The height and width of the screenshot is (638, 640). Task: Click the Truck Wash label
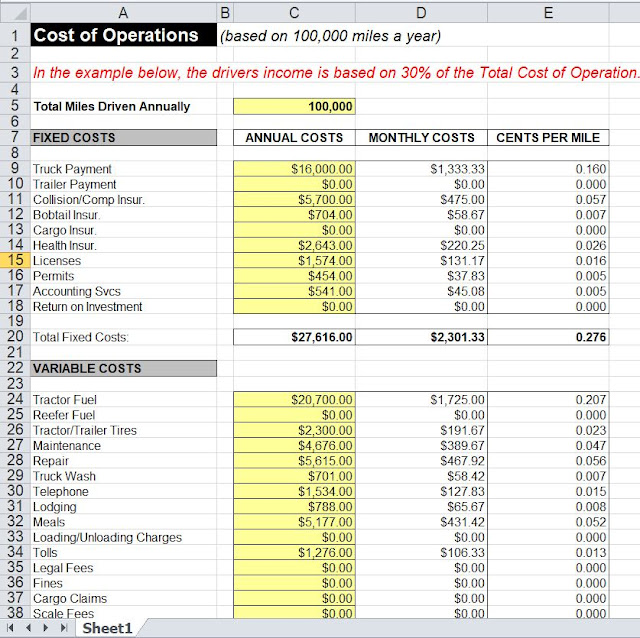tap(64, 476)
